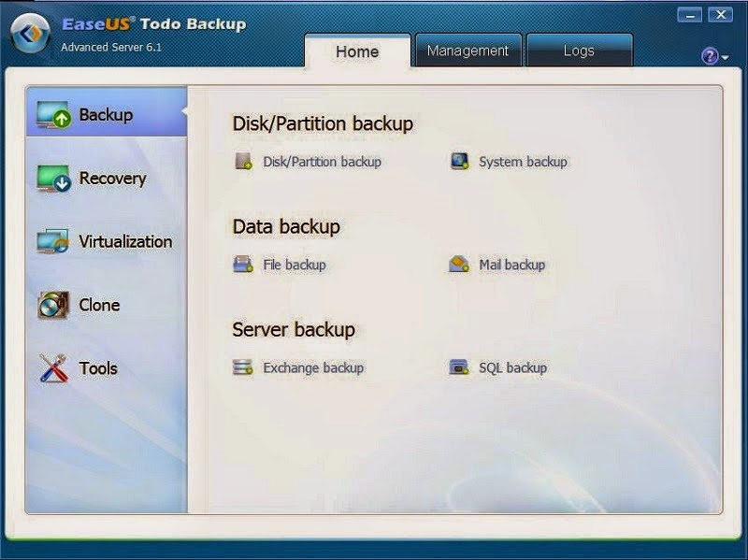Switch to the Home tab

coord(357,50)
